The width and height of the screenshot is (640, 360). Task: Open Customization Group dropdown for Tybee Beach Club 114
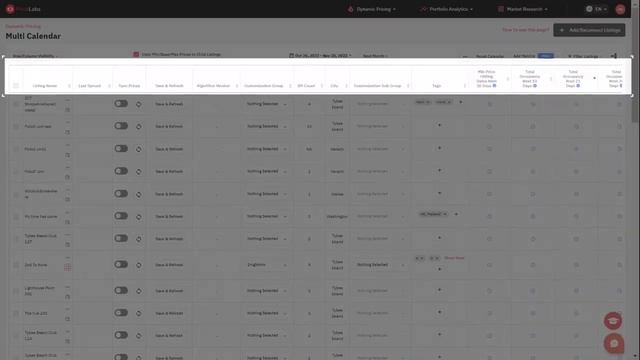(x=267, y=336)
